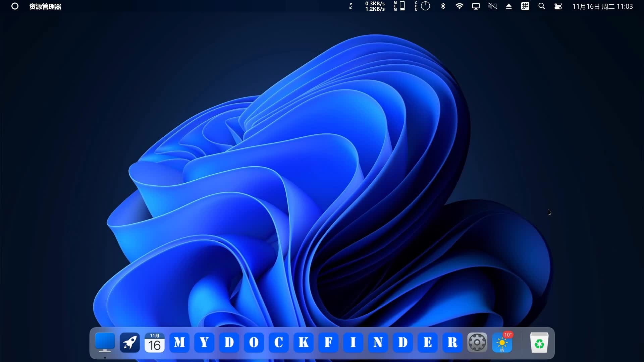644x362 pixels.
Task: Open the calendar icon showing 16
Action: tap(154, 343)
